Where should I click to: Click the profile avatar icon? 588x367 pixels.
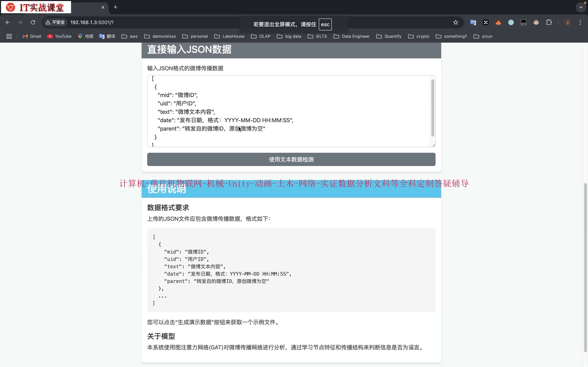(x=568, y=22)
